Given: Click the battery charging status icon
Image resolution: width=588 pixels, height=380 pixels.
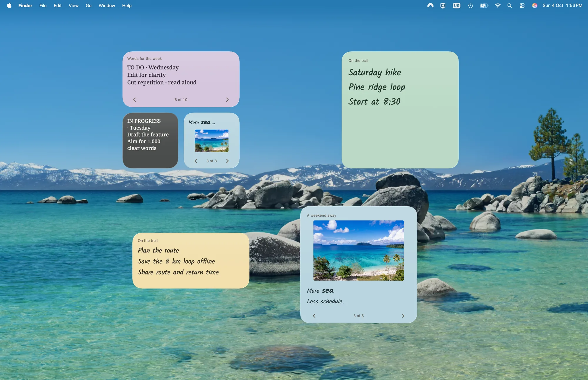Looking at the screenshot, I should (x=484, y=5).
